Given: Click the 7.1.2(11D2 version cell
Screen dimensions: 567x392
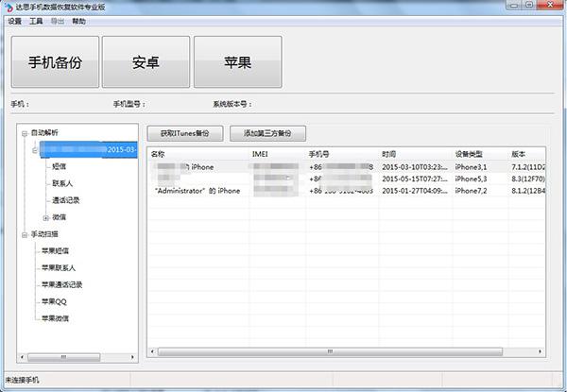Looking at the screenshot, I should pyautogui.click(x=528, y=167).
